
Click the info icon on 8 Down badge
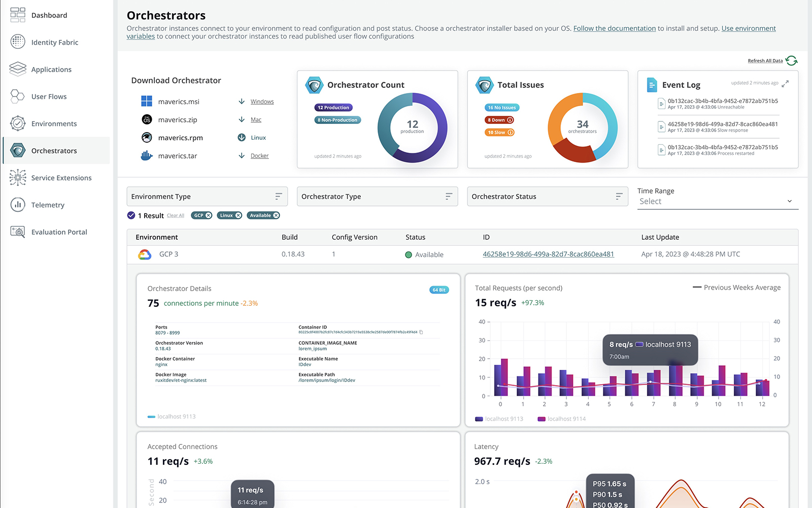click(510, 120)
